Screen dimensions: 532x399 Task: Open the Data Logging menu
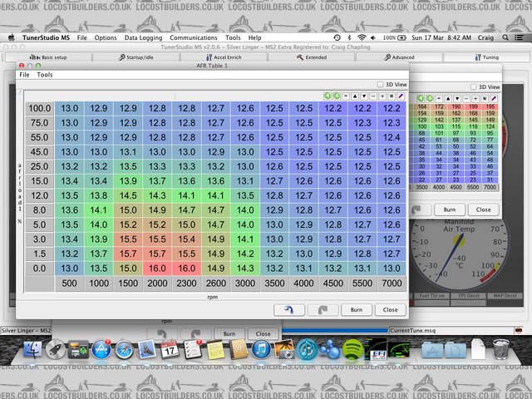tap(144, 37)
